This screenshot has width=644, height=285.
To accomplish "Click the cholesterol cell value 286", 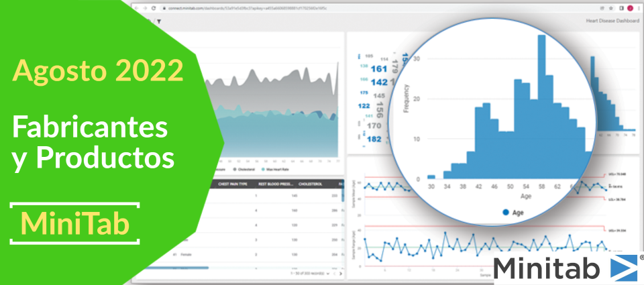I will 335,210.
